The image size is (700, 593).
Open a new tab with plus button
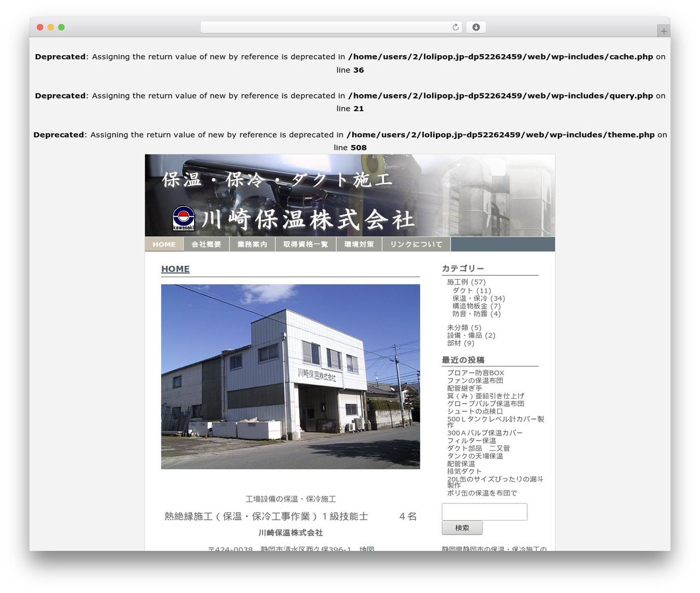pyautogui.click(x=663, y=31)
